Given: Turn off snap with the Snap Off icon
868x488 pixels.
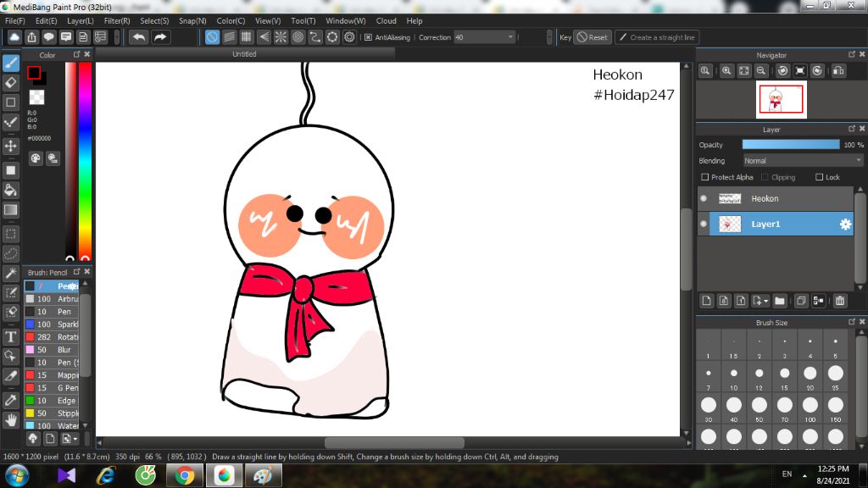Looking at the screenshot, I should [212, 37].
